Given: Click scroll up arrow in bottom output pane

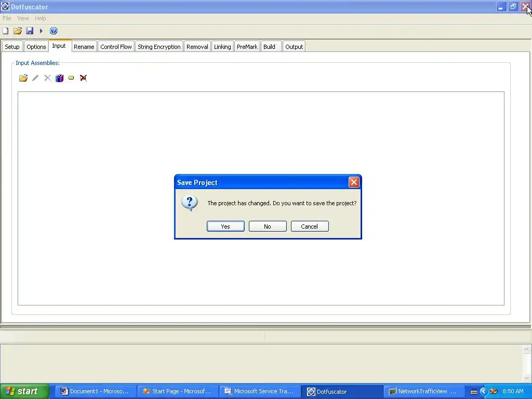Looking at the screenshot, I should click(x=527, y=349).
